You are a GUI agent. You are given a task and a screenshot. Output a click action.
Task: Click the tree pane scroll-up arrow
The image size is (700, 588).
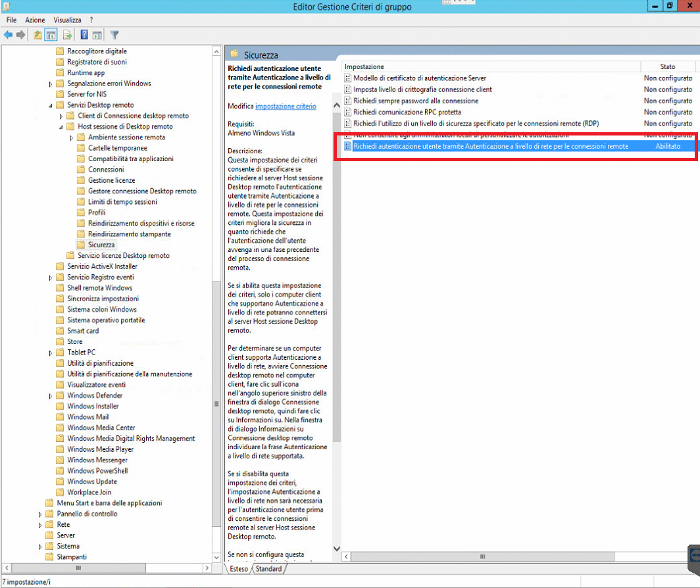[216, 51]
